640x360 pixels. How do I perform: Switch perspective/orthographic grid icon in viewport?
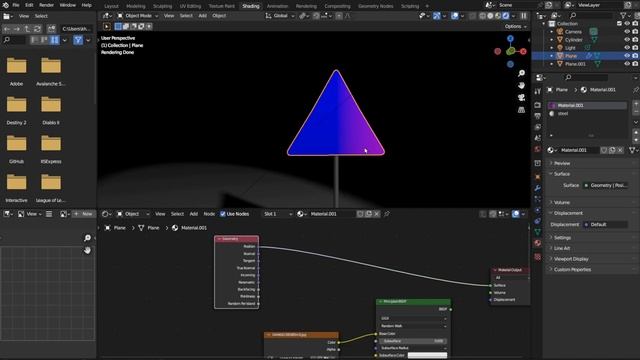[521, 110]
